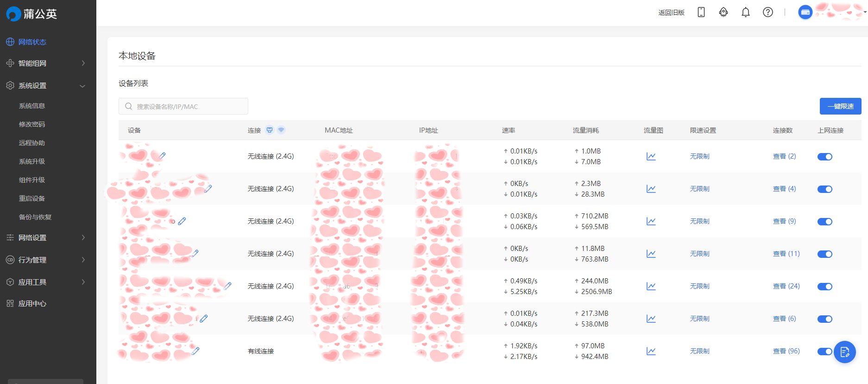Open the help question mark icon
The height and width of the screenshot is (384, 868).
[768, 13]
